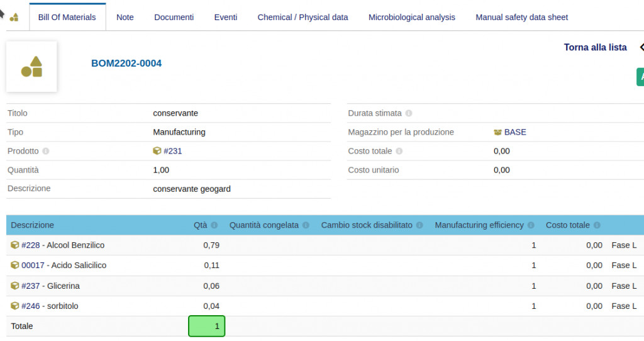Click the warehouse icon beside BASE
Screen dimensions: 644x341
point(498,133)
